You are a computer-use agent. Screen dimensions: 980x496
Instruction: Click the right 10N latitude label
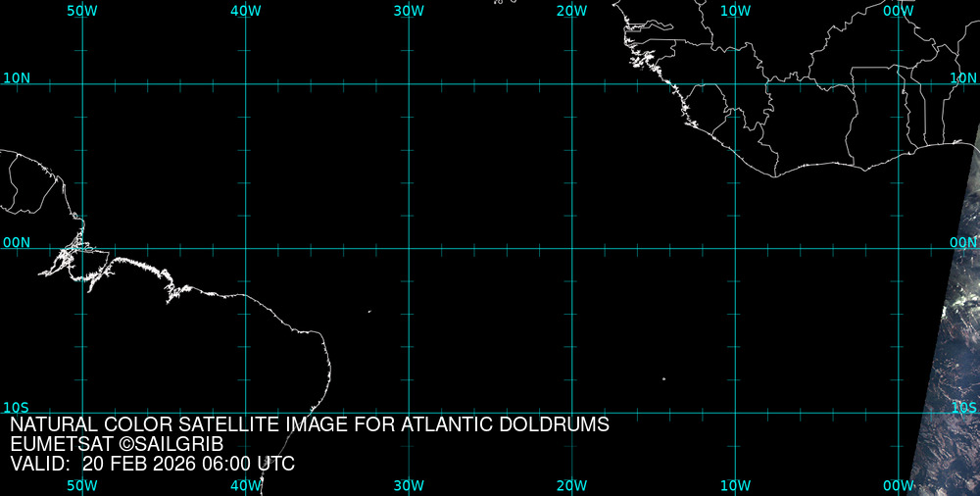click(x=964, y=78)
